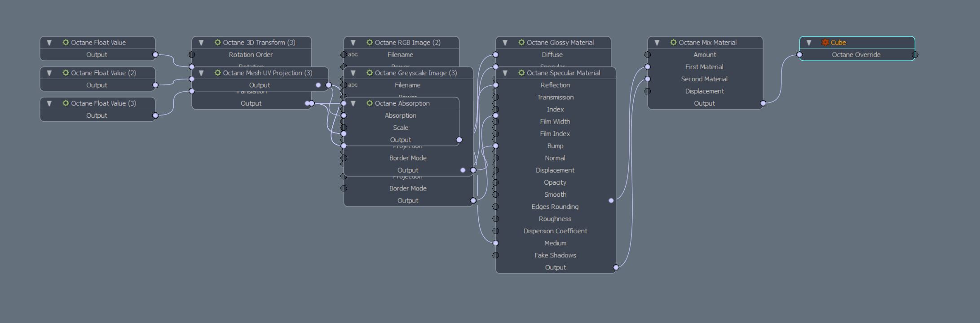Select the Transmission channel row
Screen dimensions: 980x323
click(556, 97)
